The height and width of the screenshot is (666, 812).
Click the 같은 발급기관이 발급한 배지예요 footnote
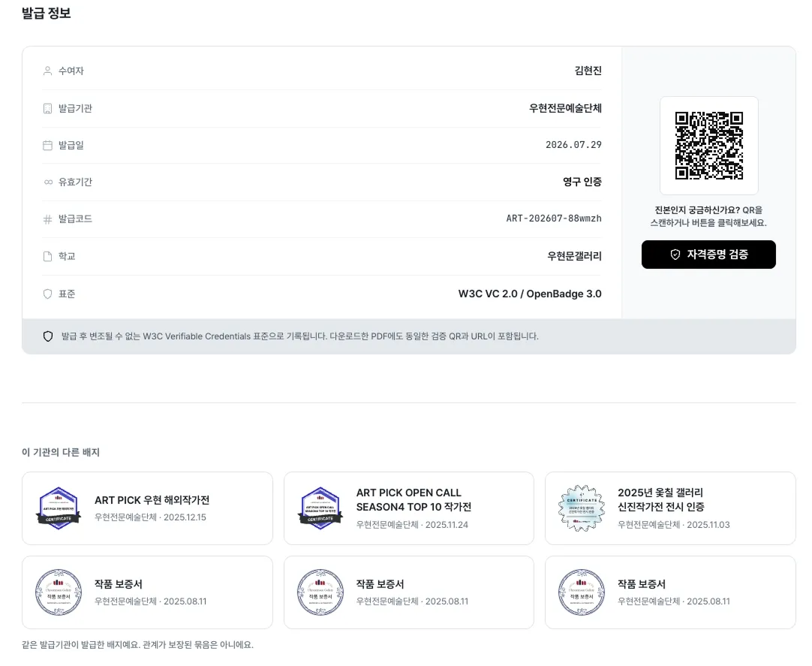(x=138, y=645)
